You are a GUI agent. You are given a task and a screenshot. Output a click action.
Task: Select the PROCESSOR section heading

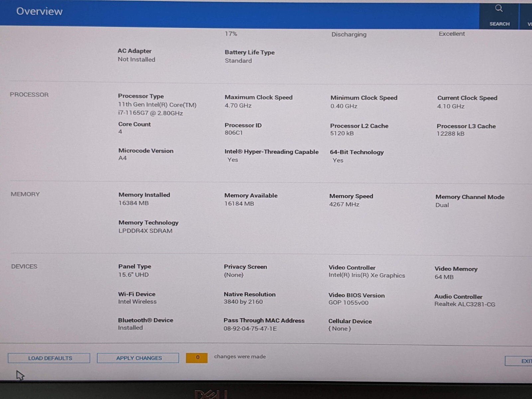click(x=29, y=95)
